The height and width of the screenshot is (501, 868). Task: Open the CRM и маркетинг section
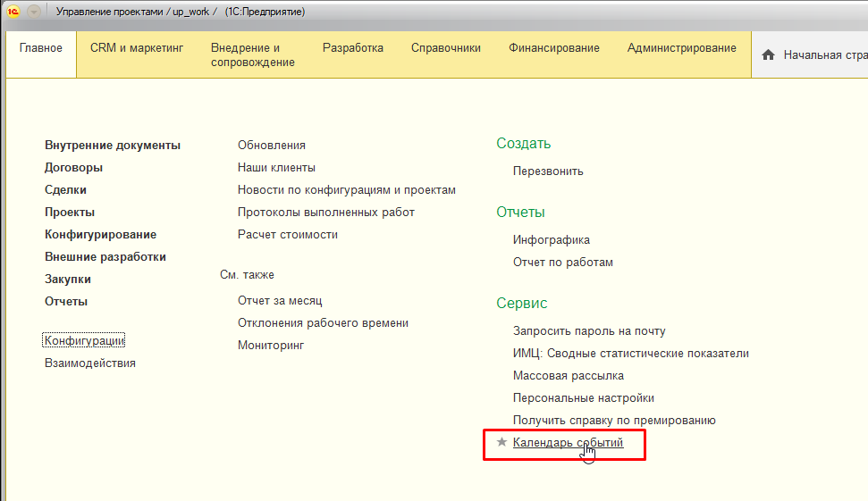tap(137, 48)
